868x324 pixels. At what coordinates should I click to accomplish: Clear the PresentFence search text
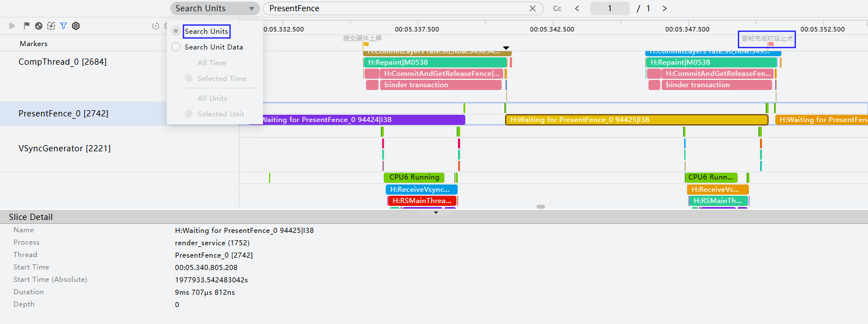pos(533,8)
